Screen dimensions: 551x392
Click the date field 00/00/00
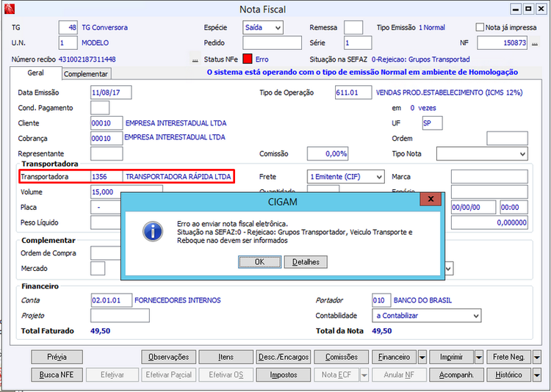click(x=473, y=207)
